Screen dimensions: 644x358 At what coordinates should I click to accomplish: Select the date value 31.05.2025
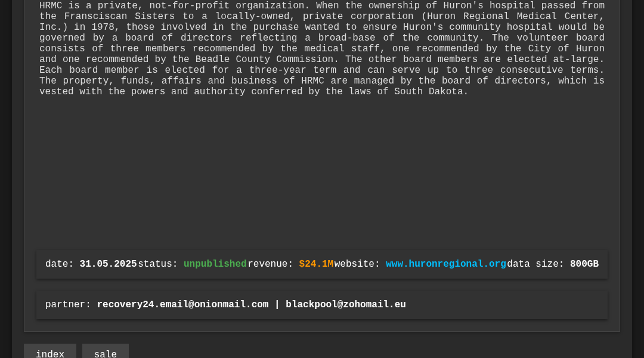tap(108, 264)
